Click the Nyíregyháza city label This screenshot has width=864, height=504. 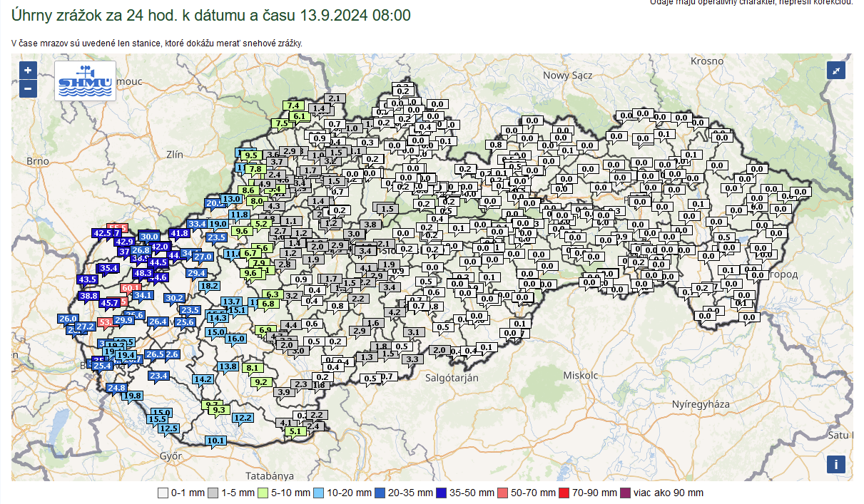(x=701, y=404)
